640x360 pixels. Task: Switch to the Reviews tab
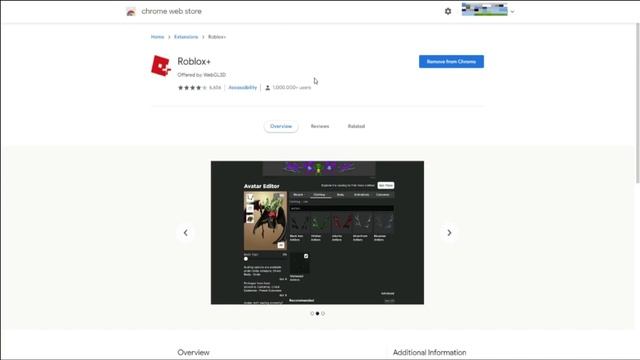click(x=320, y=126)
